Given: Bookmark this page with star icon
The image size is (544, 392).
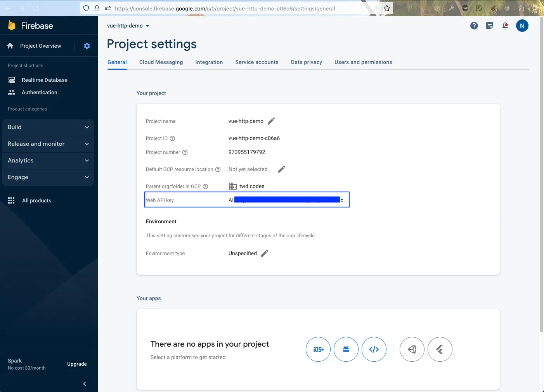Looking at the screenshot, I should pyautogui.click(x=387, y=8).
